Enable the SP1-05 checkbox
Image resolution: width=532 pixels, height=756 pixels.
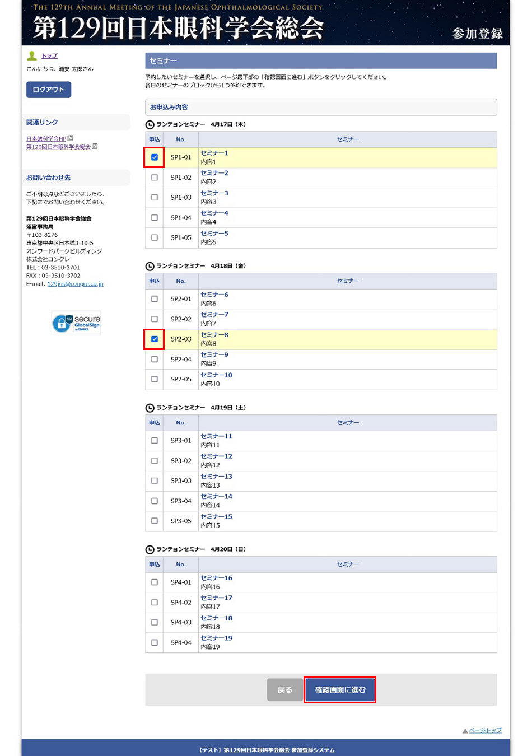(x=155, y=237)
